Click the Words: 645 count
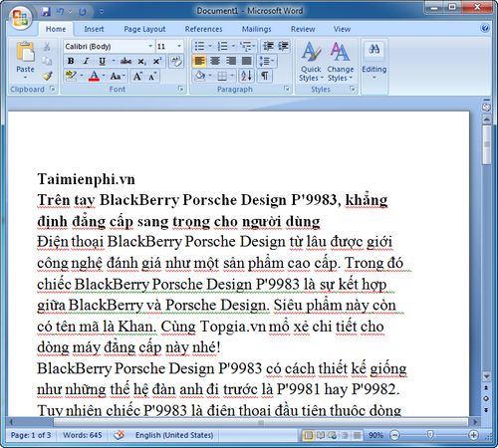The width and height of the screenshot is (498, 448). coord(83,435)
